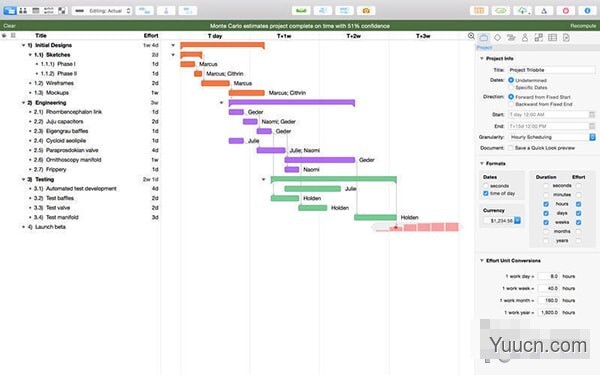Collapse the Engineering task group
The height and width of the screenshot is (375, 600).
23,103
